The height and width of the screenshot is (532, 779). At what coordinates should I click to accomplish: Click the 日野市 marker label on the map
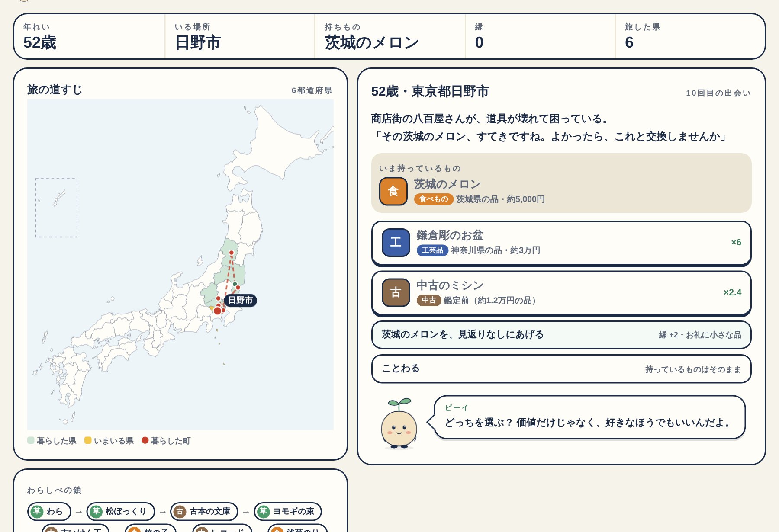click(240, 300)
